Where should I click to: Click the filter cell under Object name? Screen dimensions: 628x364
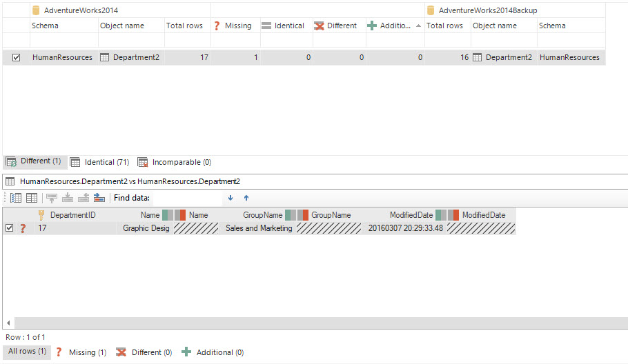(x=131, y=40)
